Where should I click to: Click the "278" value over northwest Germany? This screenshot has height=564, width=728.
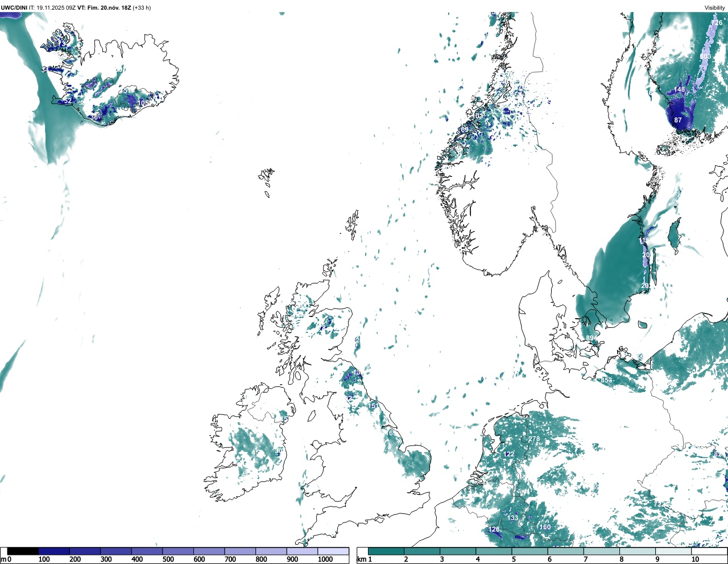point(533,439)
